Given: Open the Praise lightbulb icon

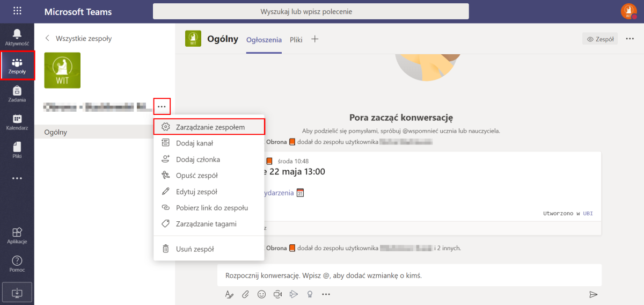Looking at the screenshot, I should (x=310, y=294).
